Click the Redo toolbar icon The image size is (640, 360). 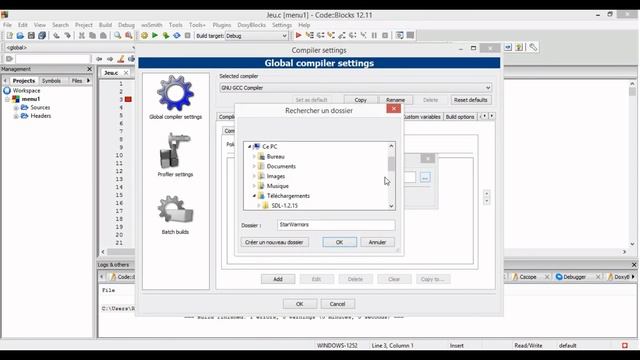(67, 36)
